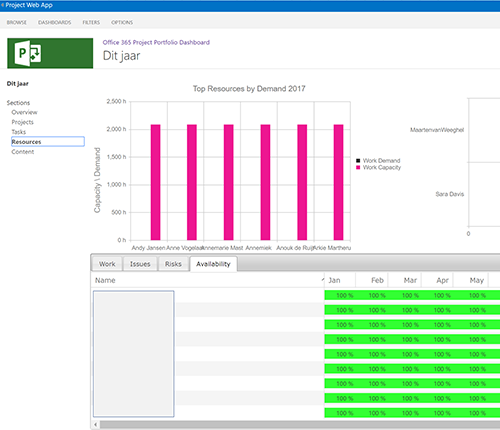Click Annemiek's capacity bar

click(265, 182)
